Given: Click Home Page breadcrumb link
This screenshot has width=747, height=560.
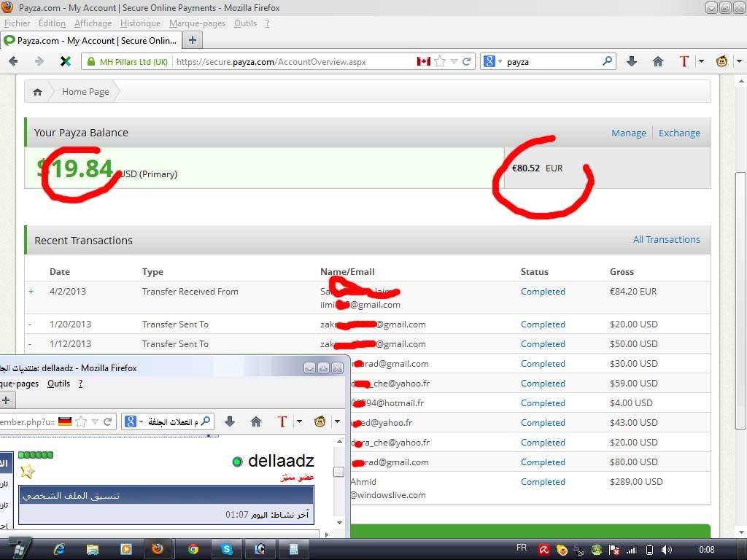Looking at the screenshot, I should (x=85, y=91).
